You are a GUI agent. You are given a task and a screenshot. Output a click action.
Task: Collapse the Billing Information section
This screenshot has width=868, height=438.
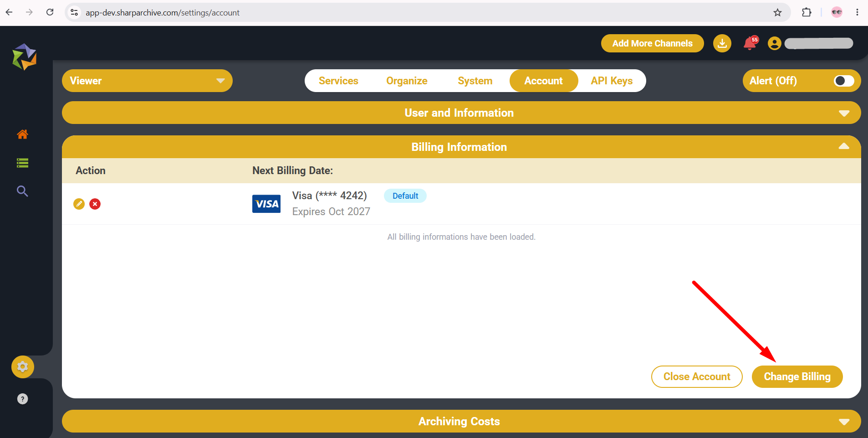tap(461, 147)
